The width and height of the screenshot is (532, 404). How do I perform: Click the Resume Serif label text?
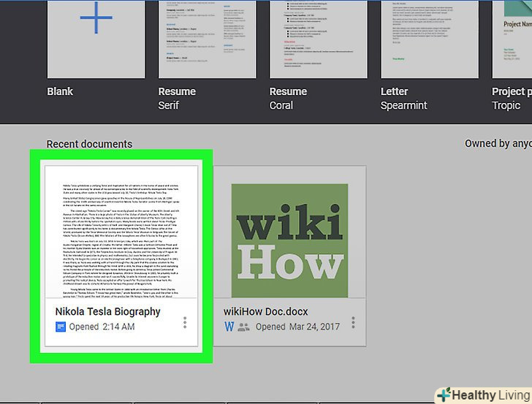[x=177, y=99]
